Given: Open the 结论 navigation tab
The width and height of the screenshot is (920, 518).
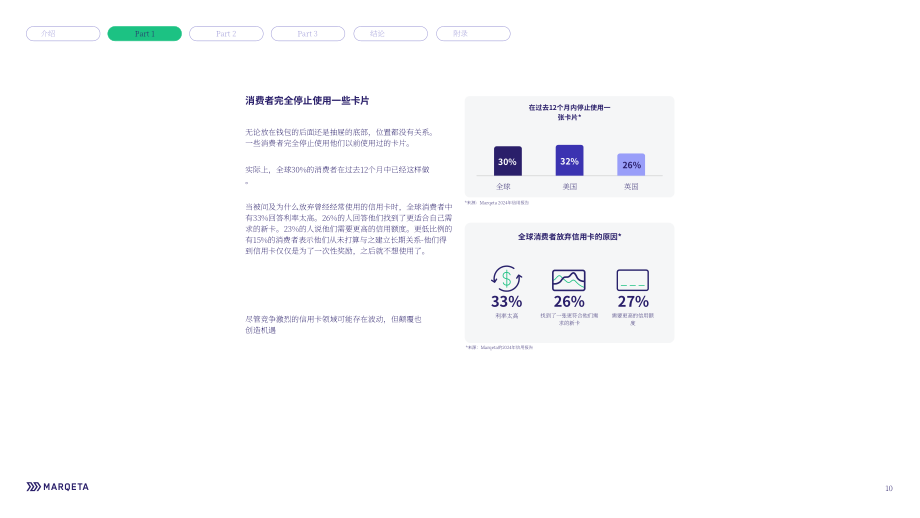Looking at the screenshot, I should tap(390, 33).
